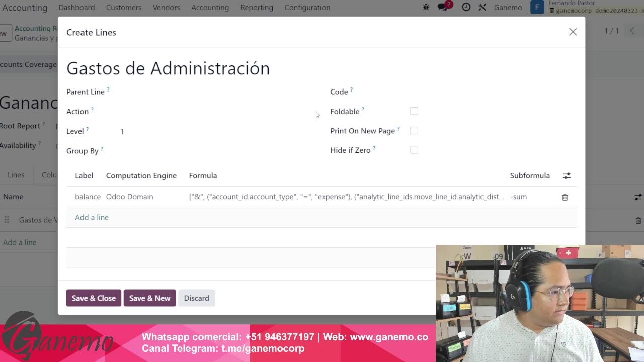644x362 pixels.
Task: Click the Group By input field
Action: [215, 151]
